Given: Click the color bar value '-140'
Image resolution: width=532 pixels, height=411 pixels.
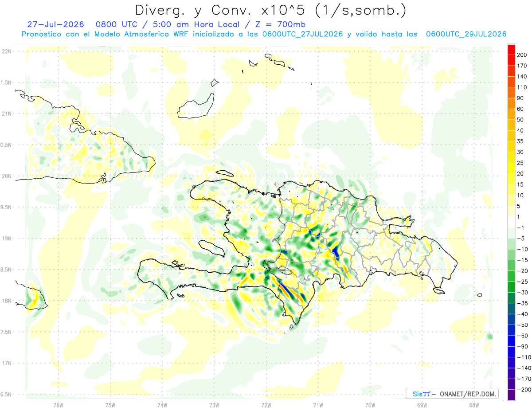Looking at the screenshot, I should (x=524, y=368).
